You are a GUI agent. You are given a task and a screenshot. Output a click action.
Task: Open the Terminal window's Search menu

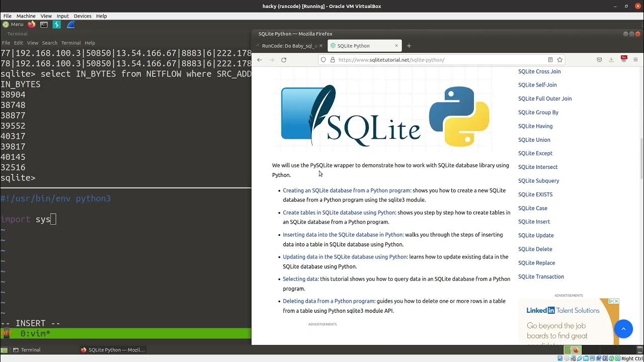tap(50, 43)
